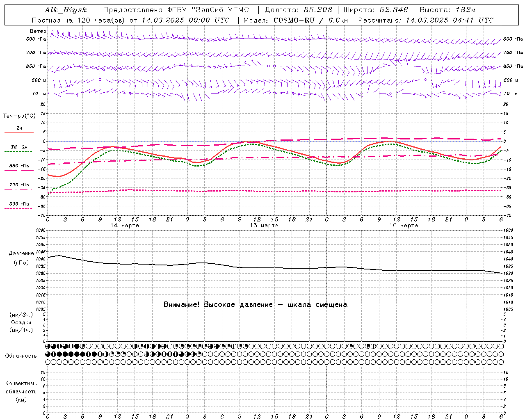Viewport: 525px width, 420px height.
Task: Click the longitude value Долгота: 85.203
Action: 298,10
